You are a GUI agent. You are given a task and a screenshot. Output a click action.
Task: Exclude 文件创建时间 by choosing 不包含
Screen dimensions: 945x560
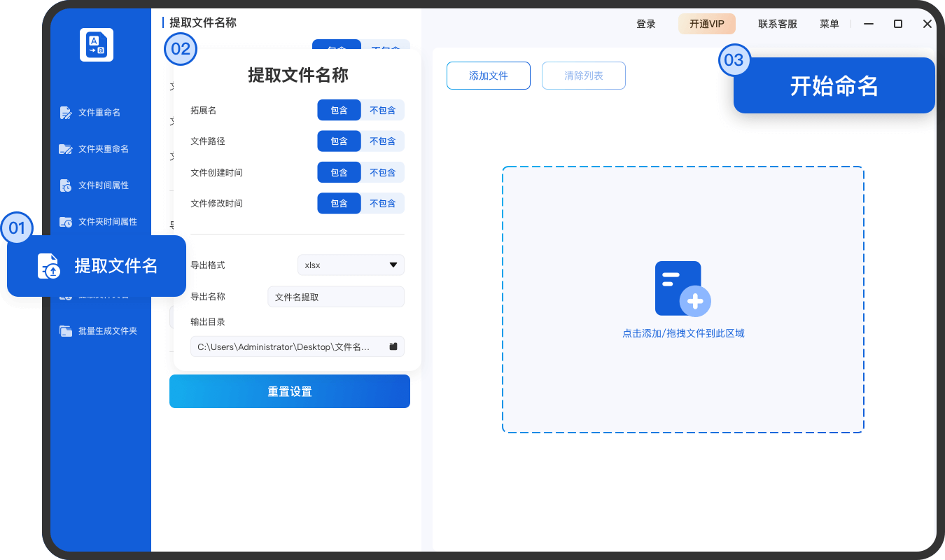[383, 171]
